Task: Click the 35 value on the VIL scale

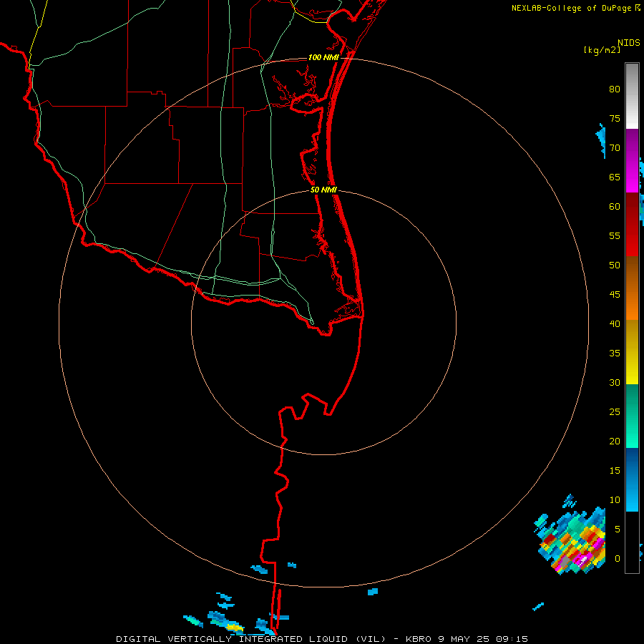Action: [615, 353]
